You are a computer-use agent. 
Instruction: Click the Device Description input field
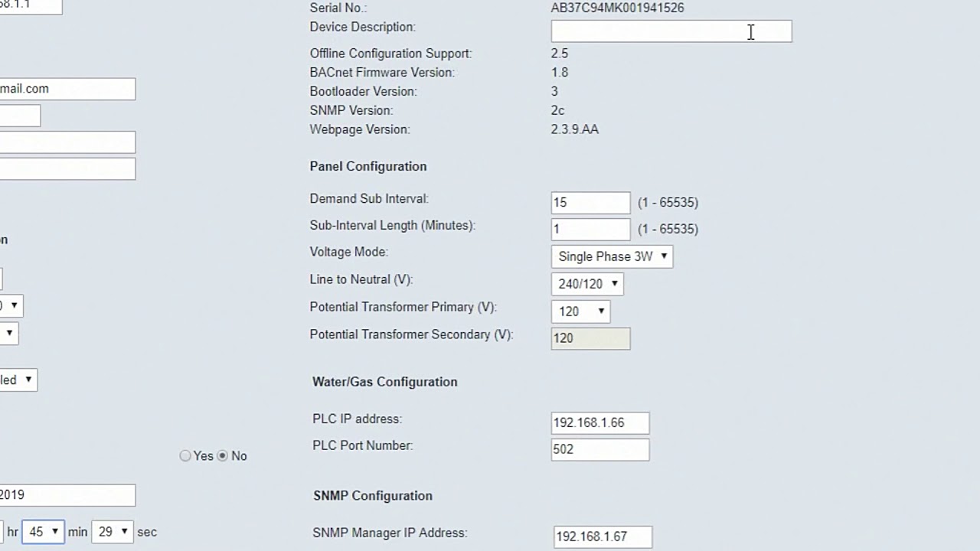(x=671, y=31)
